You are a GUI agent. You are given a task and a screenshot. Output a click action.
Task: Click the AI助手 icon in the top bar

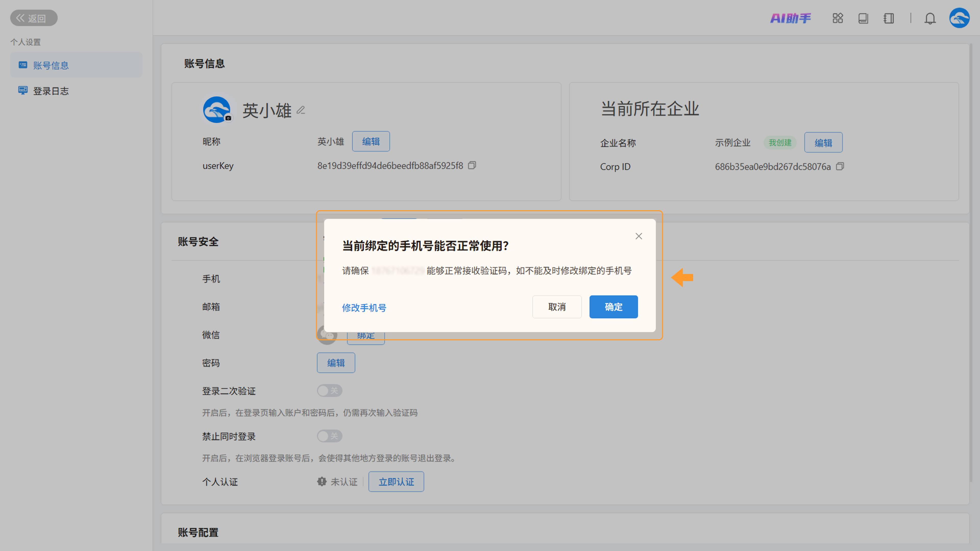[791, 18]
